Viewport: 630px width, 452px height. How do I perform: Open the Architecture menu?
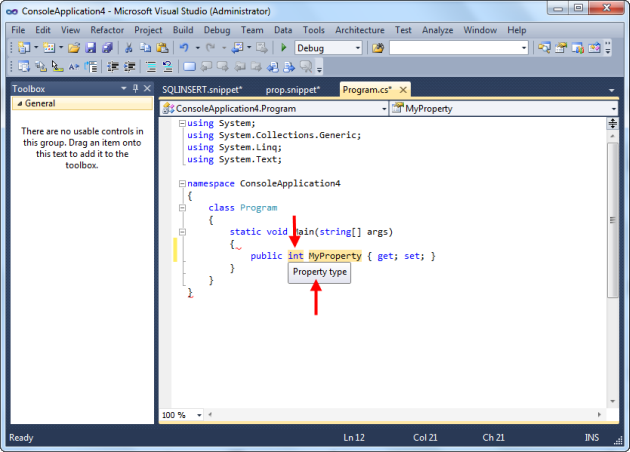point(359,30)
